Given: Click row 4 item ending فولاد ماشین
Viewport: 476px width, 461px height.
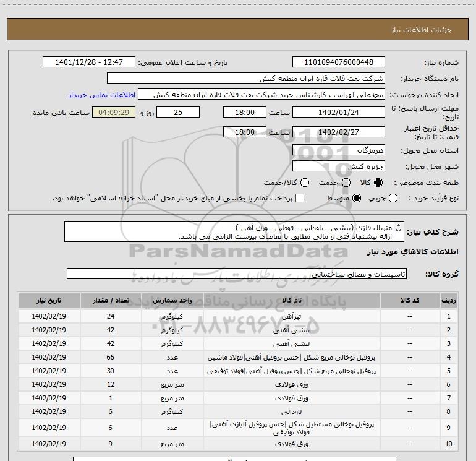Looking at the screenshot, I should click(x=291, y=358).
